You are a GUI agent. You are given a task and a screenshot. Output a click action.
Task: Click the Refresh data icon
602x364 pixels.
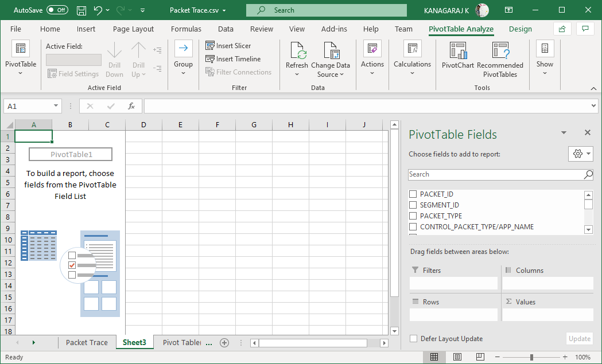pyautogui.click(x=297, y=50)
